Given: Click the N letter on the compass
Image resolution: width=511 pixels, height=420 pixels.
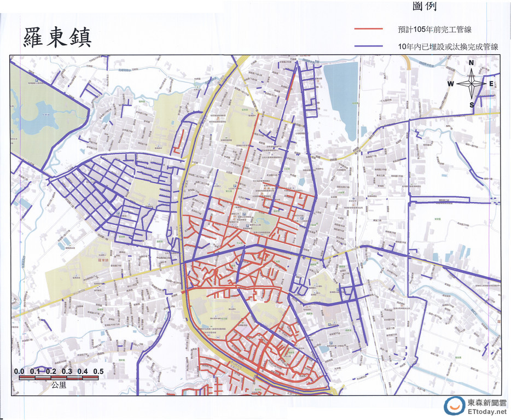Looking at the screenshot, I should click(x=471, y=63).
